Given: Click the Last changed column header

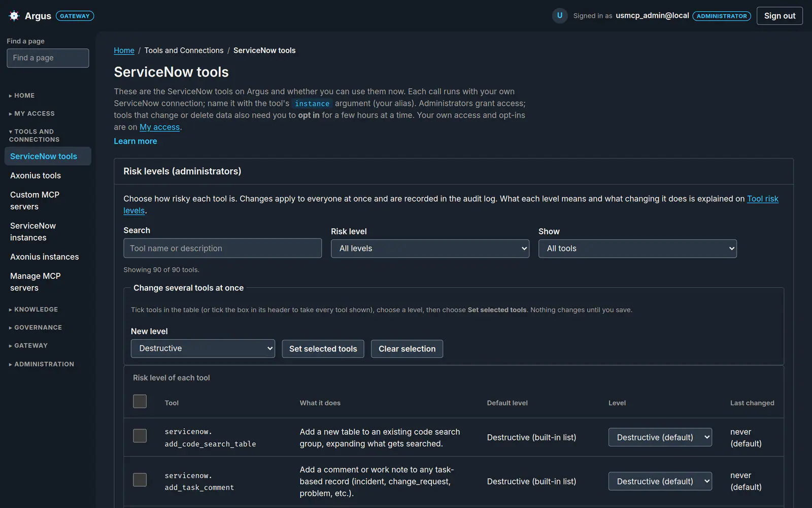Looking at the screenshot, I should (x=752, y=403).
